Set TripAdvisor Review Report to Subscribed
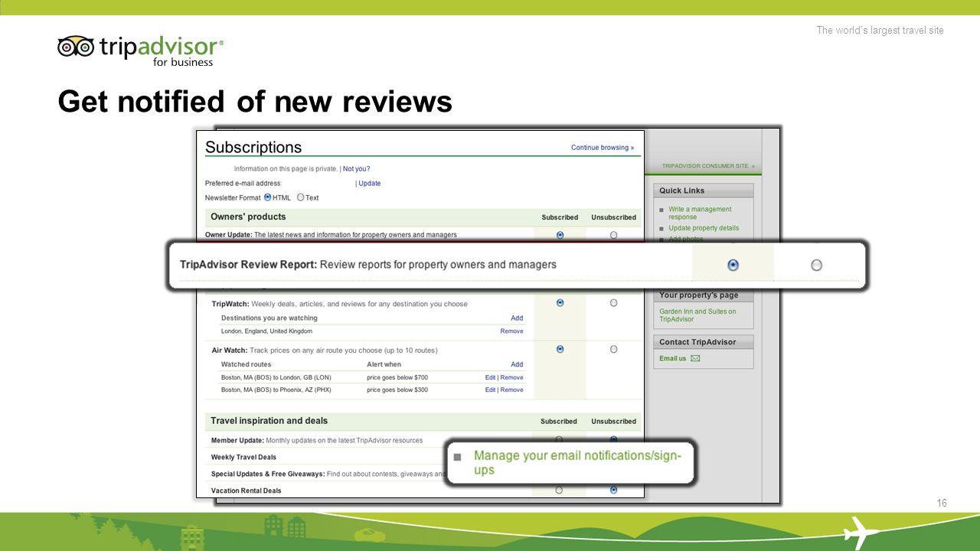This screenshot has width=980, height=551. [x=733, y=265]
